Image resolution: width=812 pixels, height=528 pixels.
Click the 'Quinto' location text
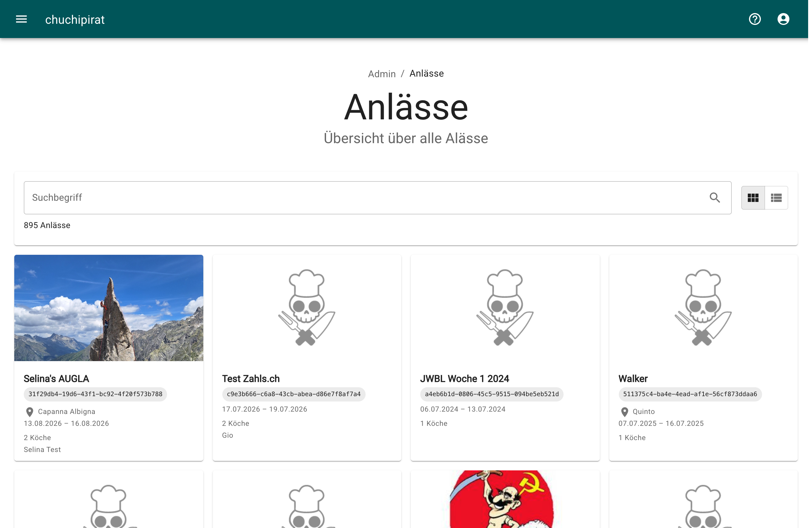[643, 411]
